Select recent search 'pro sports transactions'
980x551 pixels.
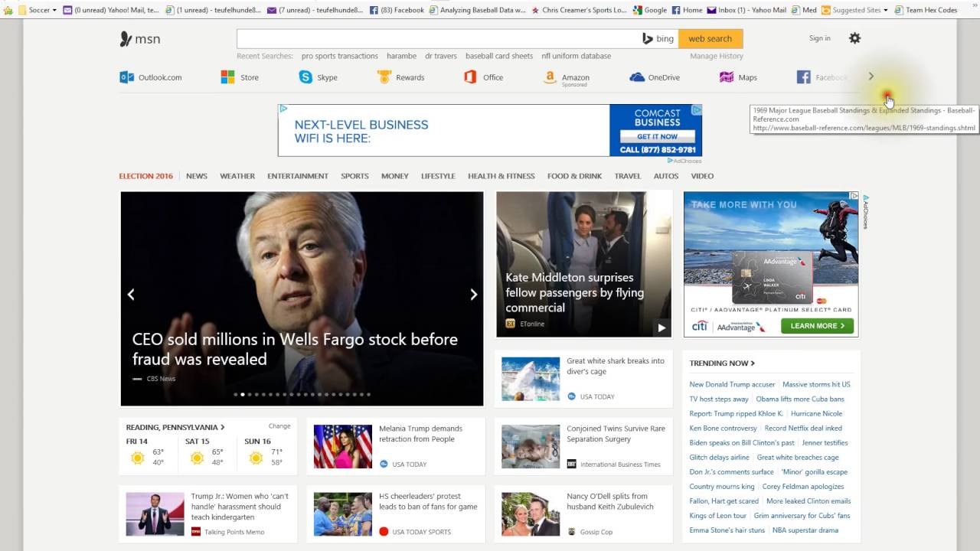tap(340, 56)
